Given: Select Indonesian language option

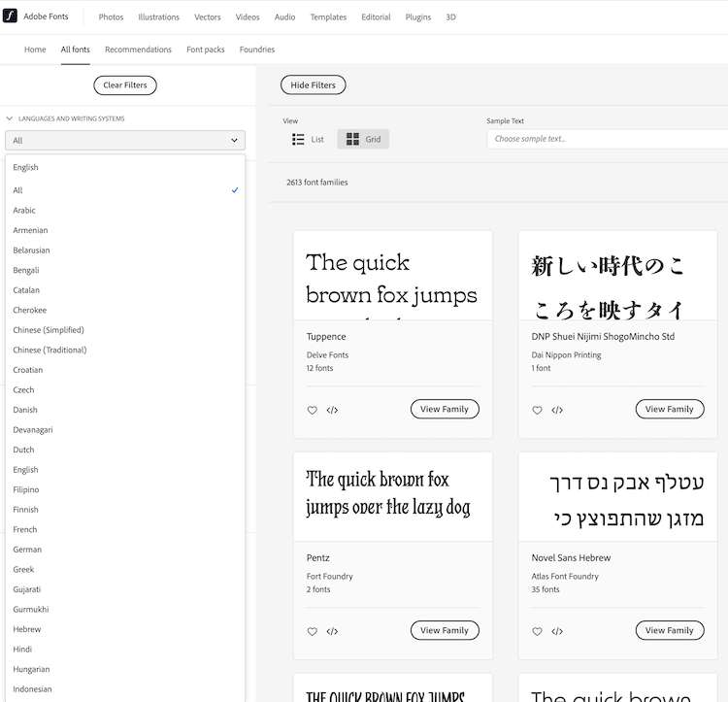Looking at the screenshot, I should pos(125,689).
